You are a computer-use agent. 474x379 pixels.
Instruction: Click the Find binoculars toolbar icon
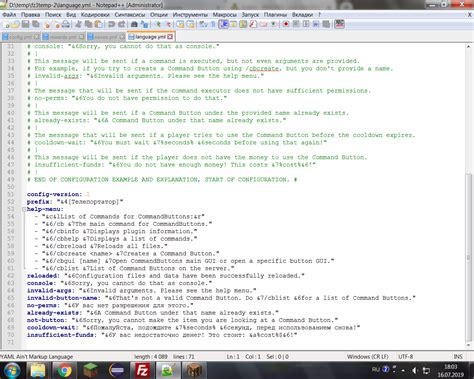(x=134, y=24)
